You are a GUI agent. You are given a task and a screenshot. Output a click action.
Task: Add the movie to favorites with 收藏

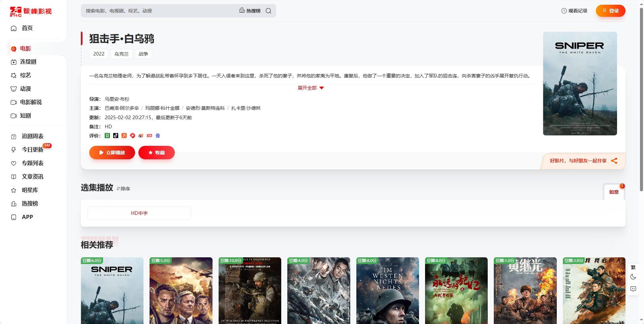(156, 152)
